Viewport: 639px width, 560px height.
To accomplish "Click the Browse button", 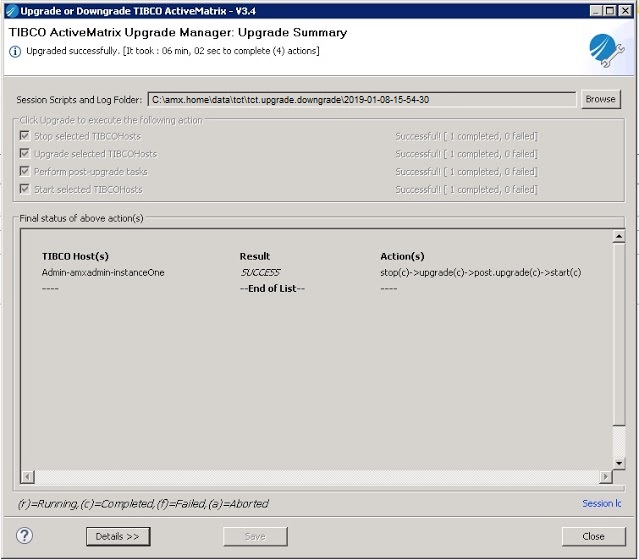I will point(601,99).
